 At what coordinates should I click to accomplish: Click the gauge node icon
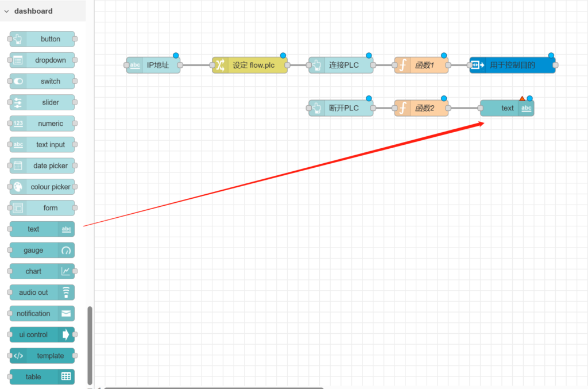[66, 251]
